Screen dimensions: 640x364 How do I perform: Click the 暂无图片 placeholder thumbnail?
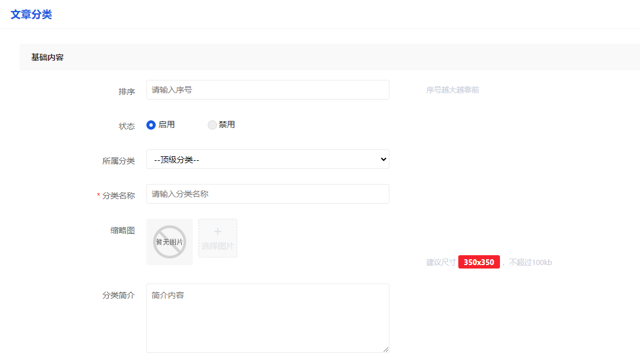[170, 242]
